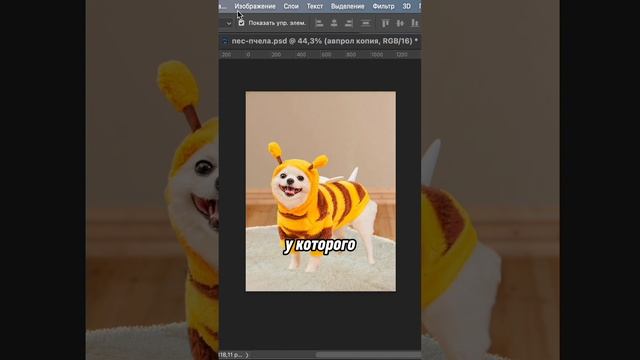
Task: Align bottom edges icon
Action: click(415, 23)
